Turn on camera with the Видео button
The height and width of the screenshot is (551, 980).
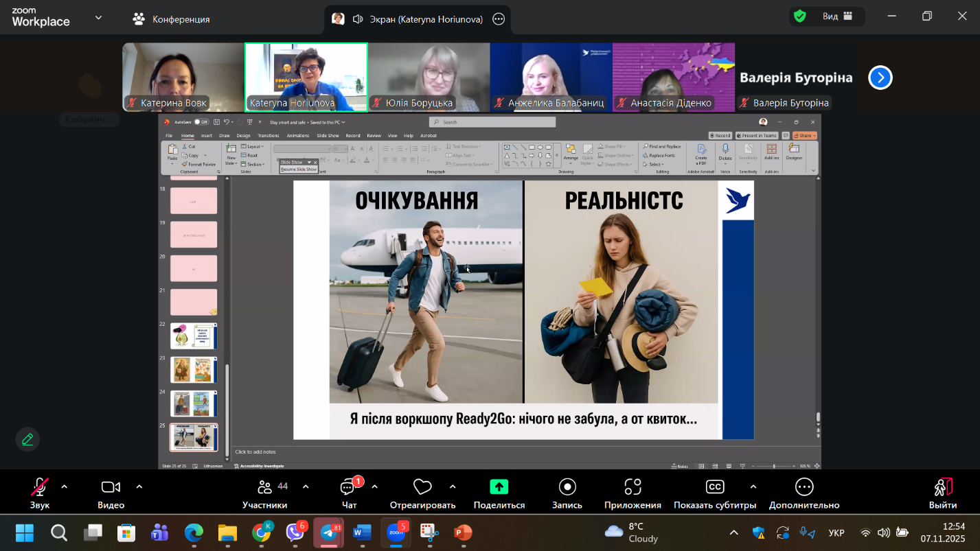pyautogui.click(x=111, y=488)
